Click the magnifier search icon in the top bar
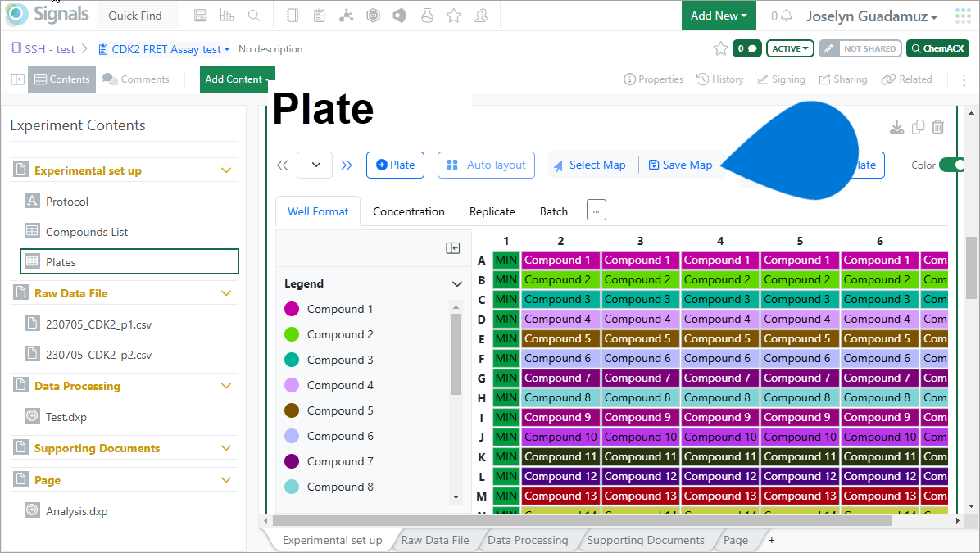Viewport: 980px width, 553px height. pyautogui.click(x=254, y=16)
